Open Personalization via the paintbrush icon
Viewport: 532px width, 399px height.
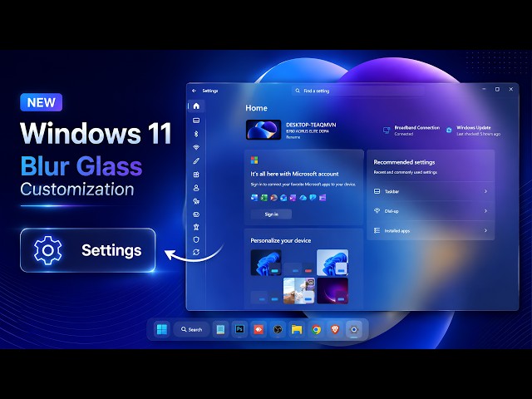(196, 160)
